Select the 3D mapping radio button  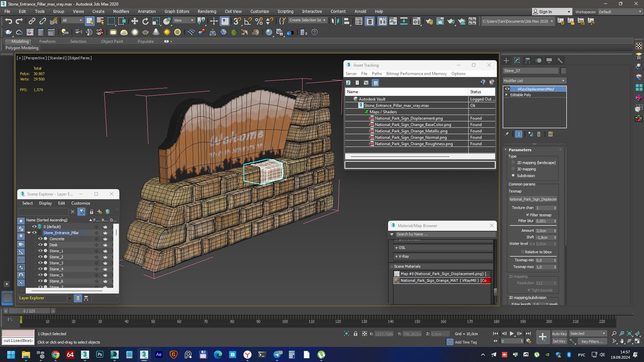click(513, 169)
